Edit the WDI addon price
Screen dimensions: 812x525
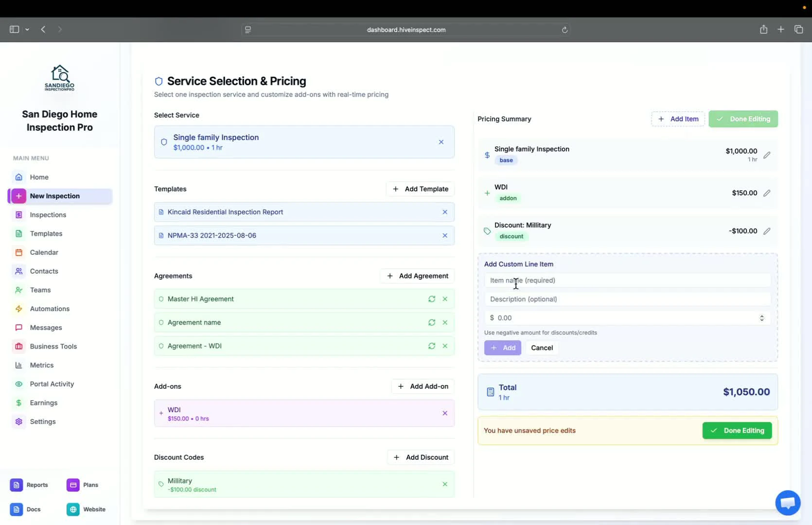[767, 193]
